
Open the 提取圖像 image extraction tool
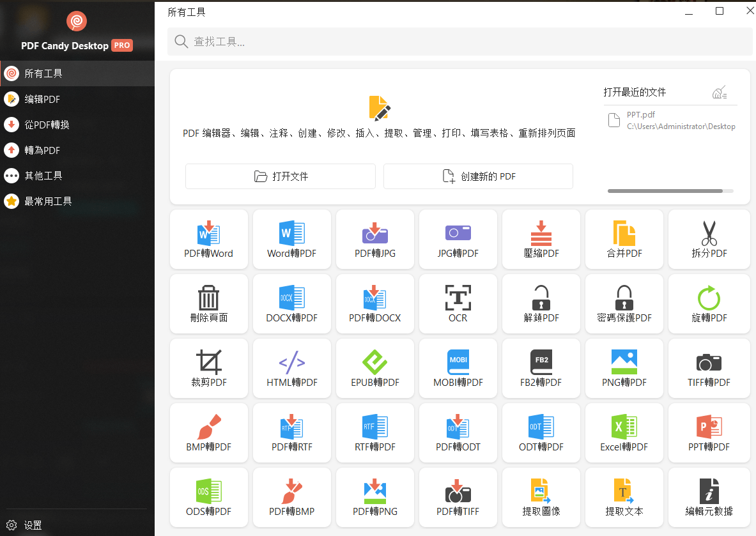[541, 497]
